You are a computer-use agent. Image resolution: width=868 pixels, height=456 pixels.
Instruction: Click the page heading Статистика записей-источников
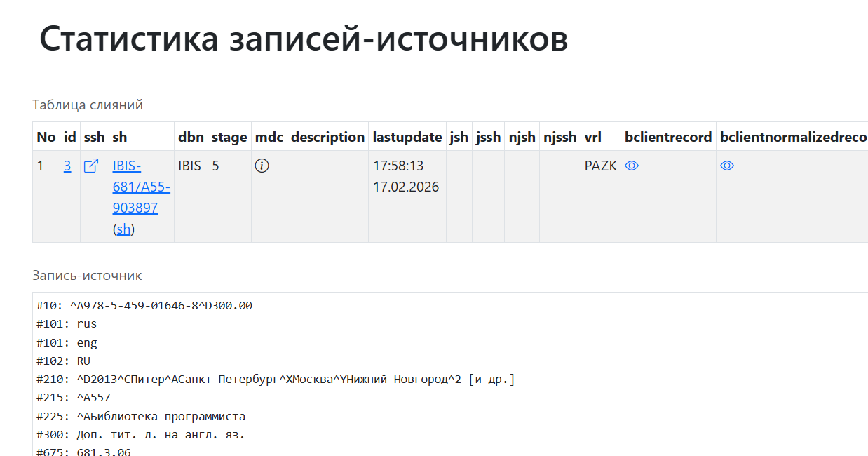point(303,39)
